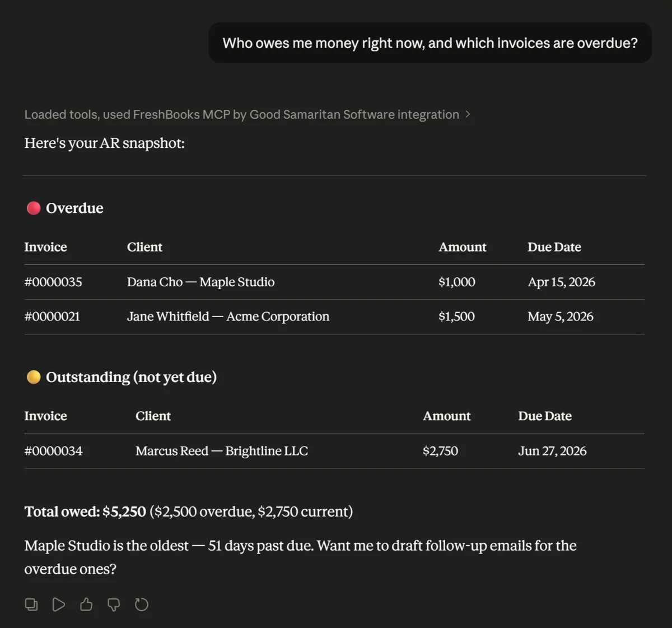672x628 pixels.
Task: Select 'Dana Cho — Maple Studio' client cell
Action: (x=200, y=282)
